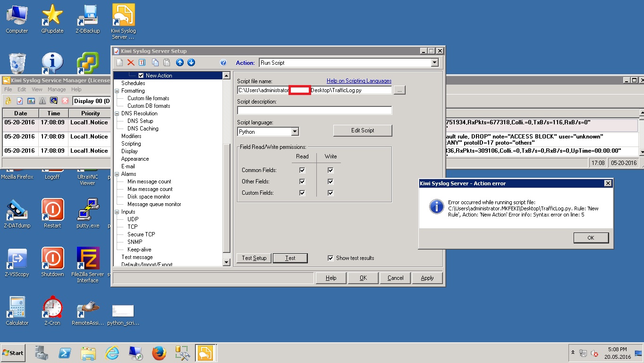644x363 pixels.
Task: Toggle Common Fields Write permission
Action: pos(330,170)
